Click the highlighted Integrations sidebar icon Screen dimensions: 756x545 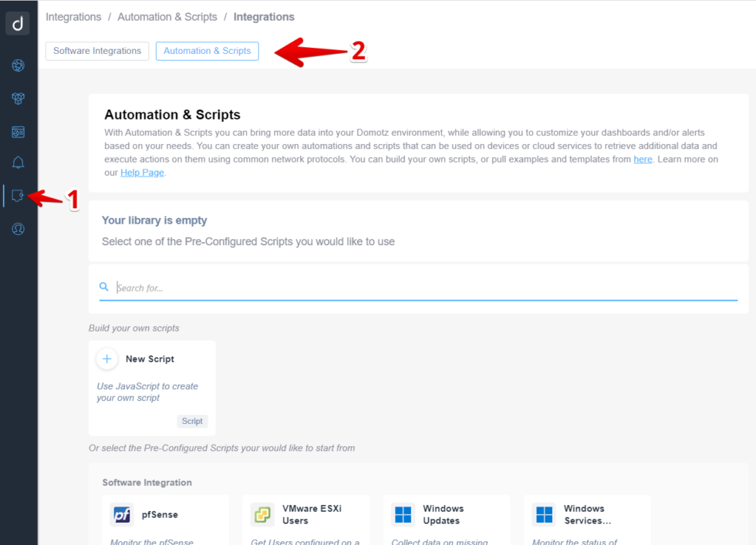(x=18, y=196)
